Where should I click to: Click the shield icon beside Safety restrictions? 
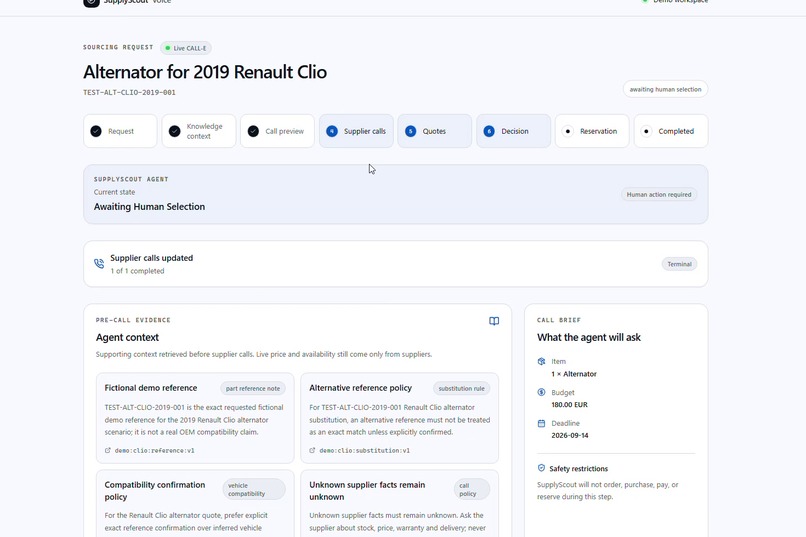pyautogui.click(x=541, y=468)
